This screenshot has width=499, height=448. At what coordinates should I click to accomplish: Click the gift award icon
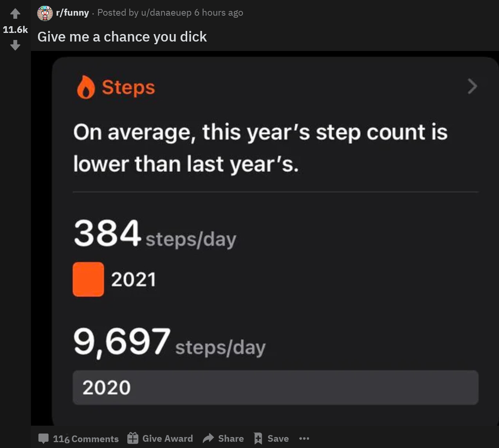pos(133,438)
